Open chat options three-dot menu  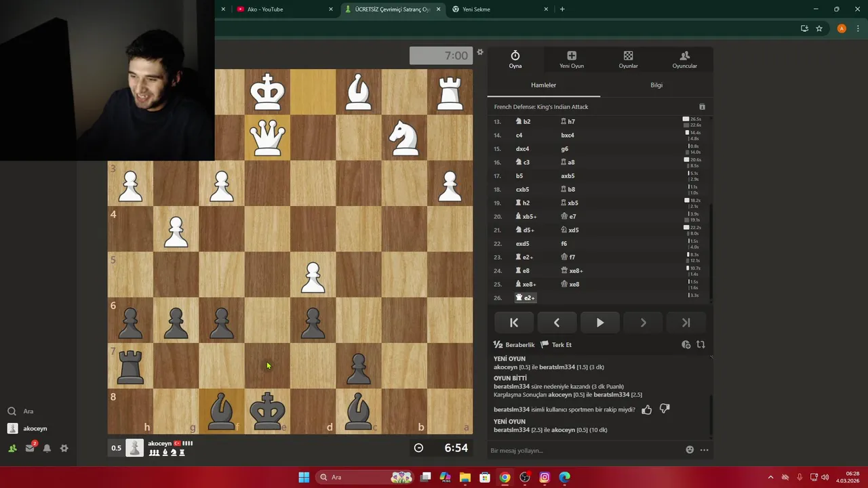[x=704, y=450]
